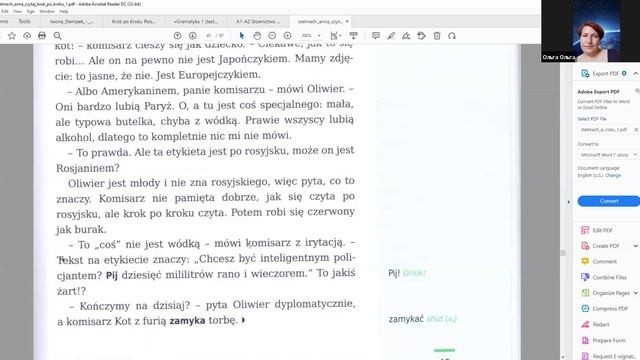This screenshot has width=640, height=360.
Task: Rotate the view with the rotate icon
Action: [452, 36]
